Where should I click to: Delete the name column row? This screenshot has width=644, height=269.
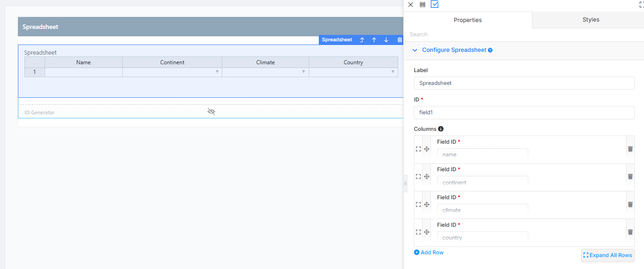(630, 149)
